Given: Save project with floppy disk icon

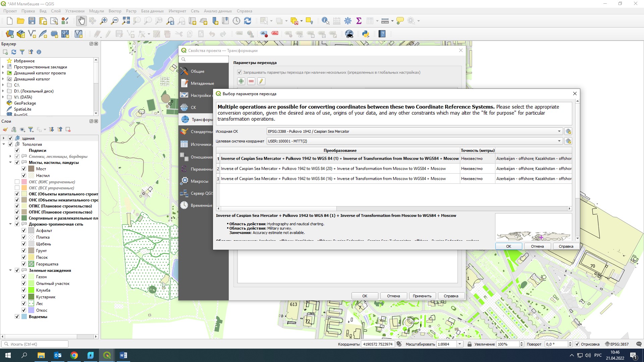Looking at the screenshot, I should point(32,21).
